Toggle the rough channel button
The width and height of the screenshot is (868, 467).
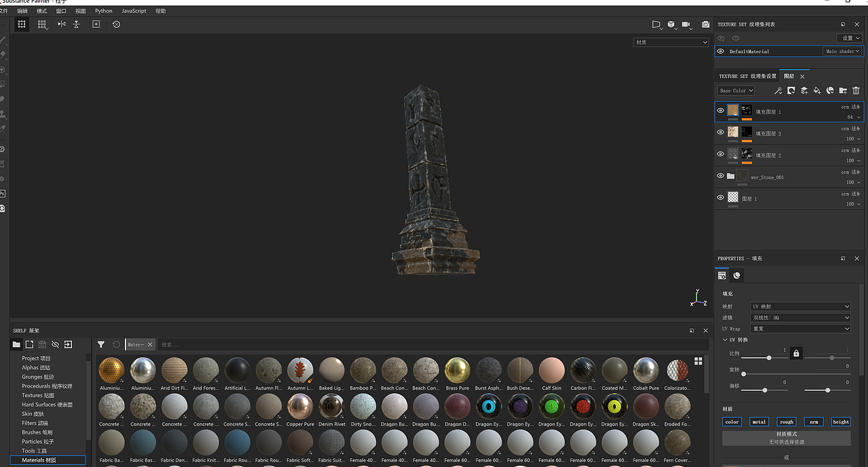click(786, 422)
